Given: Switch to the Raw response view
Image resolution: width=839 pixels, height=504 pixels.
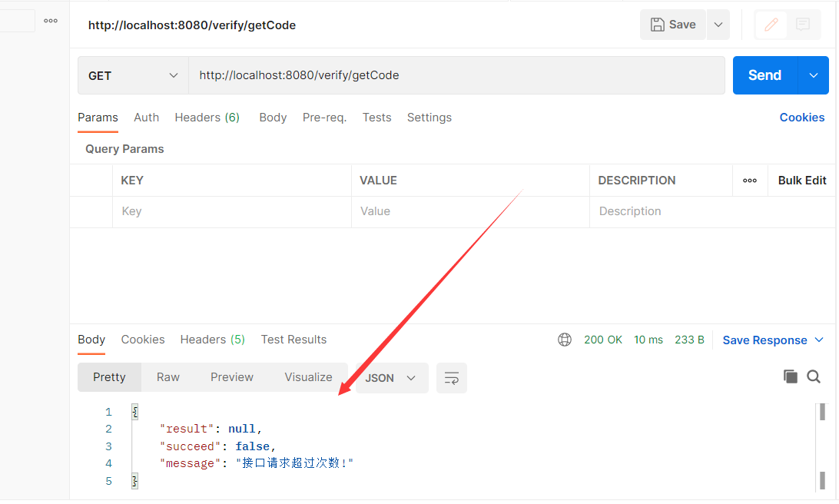Looking at the screenshot, I should (x=167, y=376).
